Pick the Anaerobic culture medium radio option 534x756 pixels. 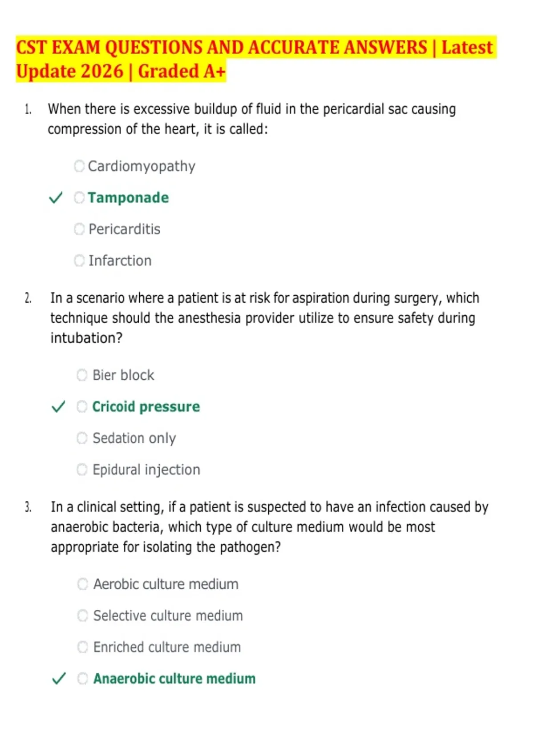point(83,679)
